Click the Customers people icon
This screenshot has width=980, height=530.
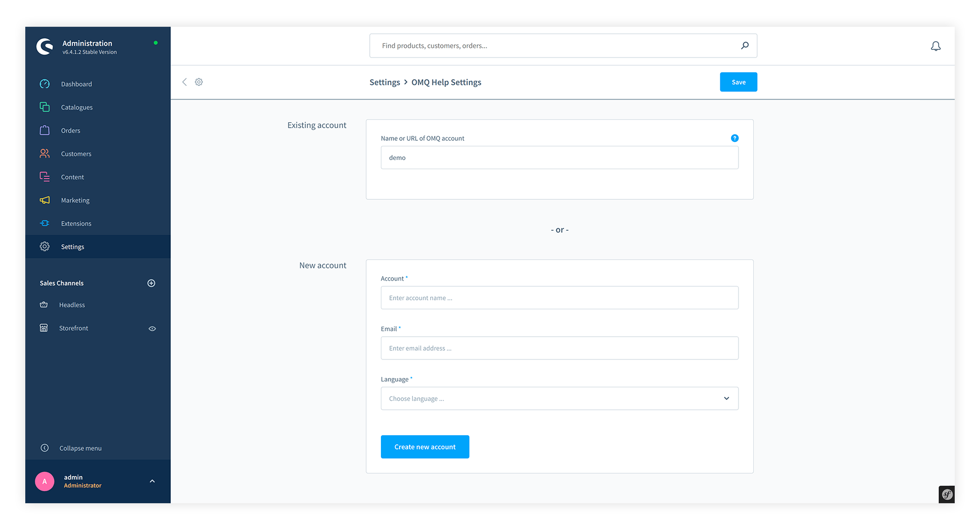click(44, 153)
